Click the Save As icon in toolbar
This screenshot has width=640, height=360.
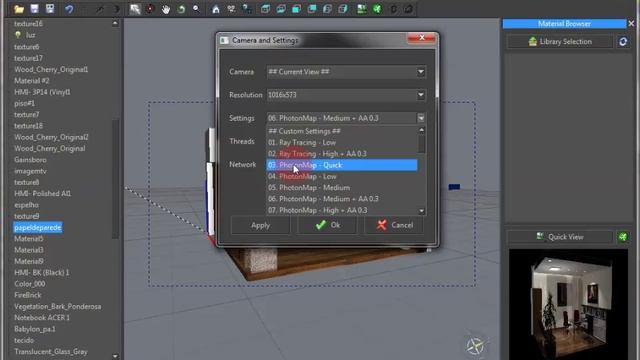[x=50, y=9]
